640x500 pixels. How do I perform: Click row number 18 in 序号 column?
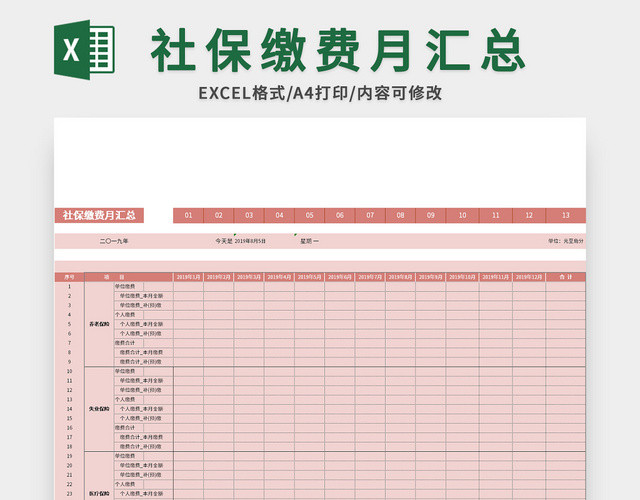[x=69, y=447]
